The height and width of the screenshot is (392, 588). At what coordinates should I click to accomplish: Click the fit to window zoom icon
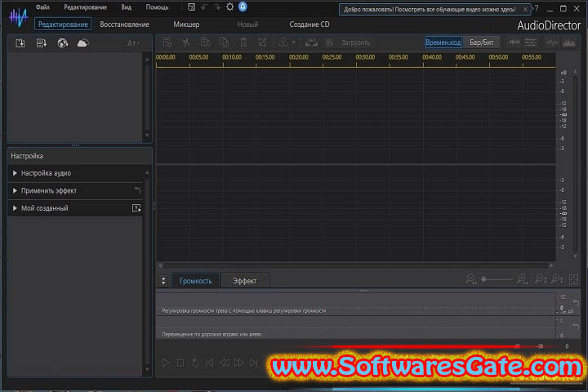point(573,279)
